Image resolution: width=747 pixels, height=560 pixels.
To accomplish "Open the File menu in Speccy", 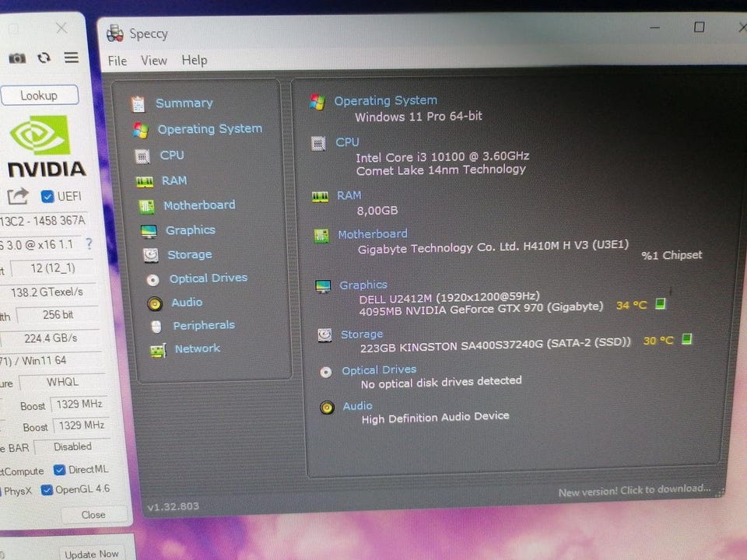I will 117,61.
